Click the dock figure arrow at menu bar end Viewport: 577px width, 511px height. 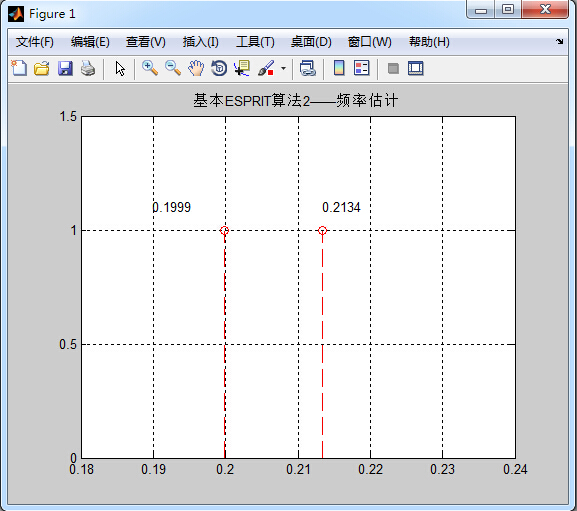(x=559, y=42)
